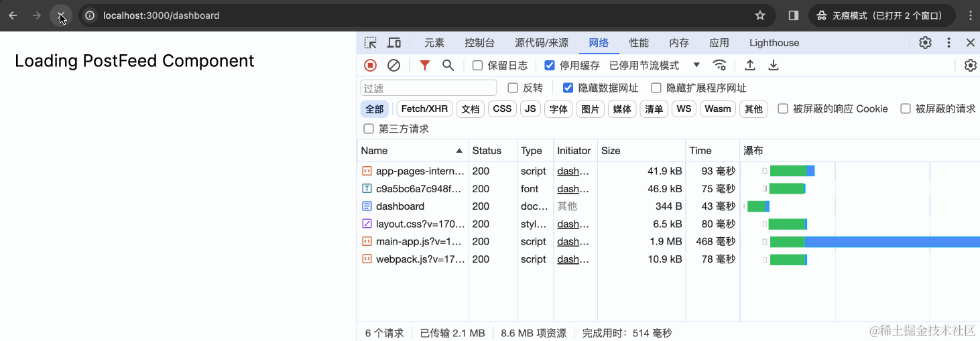Switch to the Lighthouse tab
The height and width of the screenshot is (341, 980).
774,43
